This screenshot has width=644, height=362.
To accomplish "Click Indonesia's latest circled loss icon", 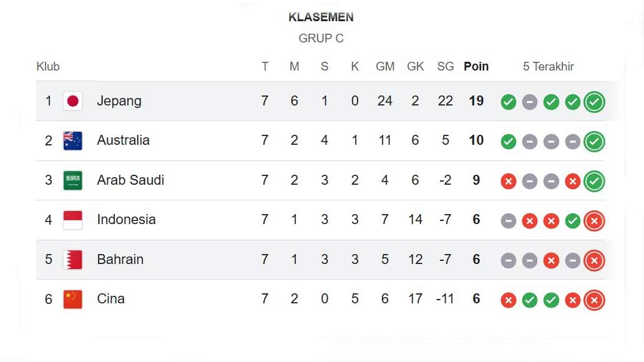I will [x=594, y=220].
